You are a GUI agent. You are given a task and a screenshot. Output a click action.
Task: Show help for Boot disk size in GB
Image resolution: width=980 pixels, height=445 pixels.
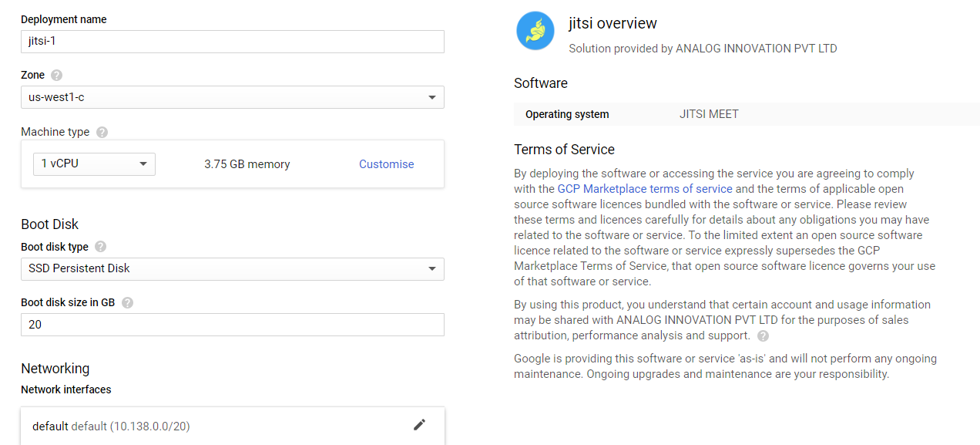coord(127,303)
